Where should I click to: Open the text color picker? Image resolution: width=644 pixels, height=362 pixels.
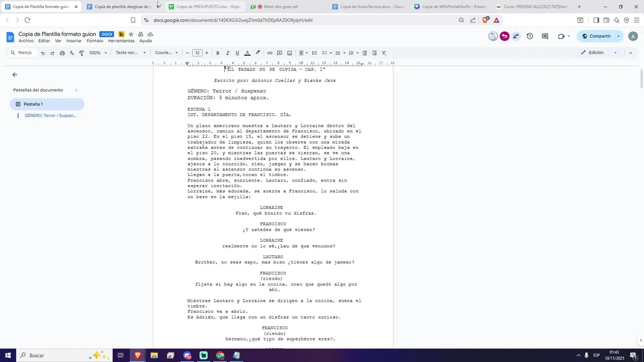pyautogui.click(x=247, y=53)
